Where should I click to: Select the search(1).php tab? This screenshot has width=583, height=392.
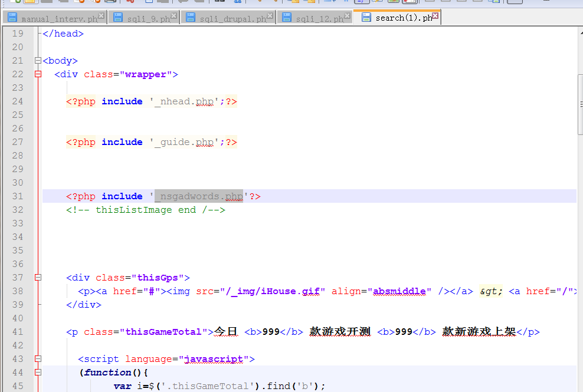point(397,18)
